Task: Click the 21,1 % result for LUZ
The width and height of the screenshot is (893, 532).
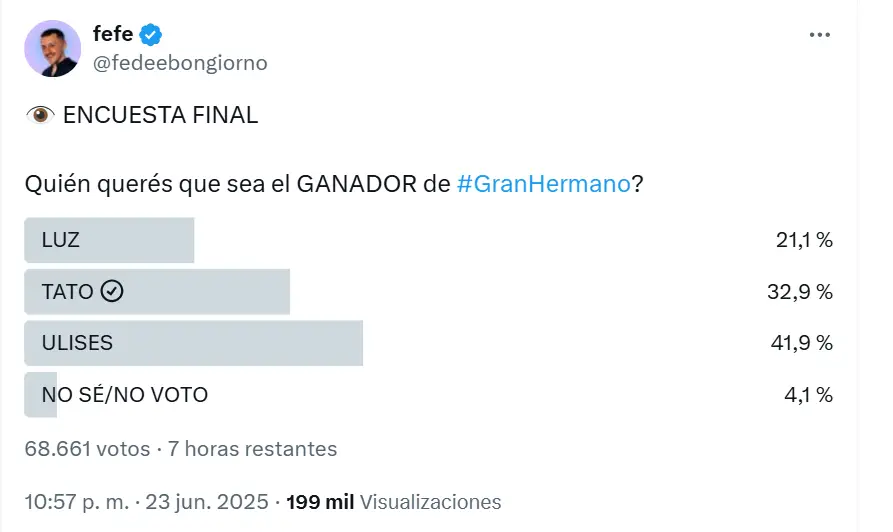Action: click(x=804, y=240)
